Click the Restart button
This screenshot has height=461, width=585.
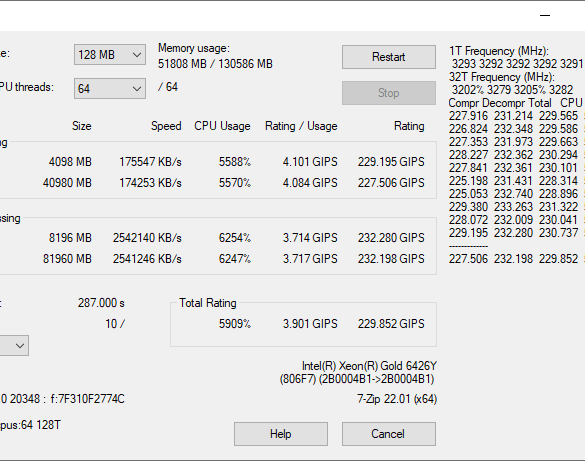389,57
